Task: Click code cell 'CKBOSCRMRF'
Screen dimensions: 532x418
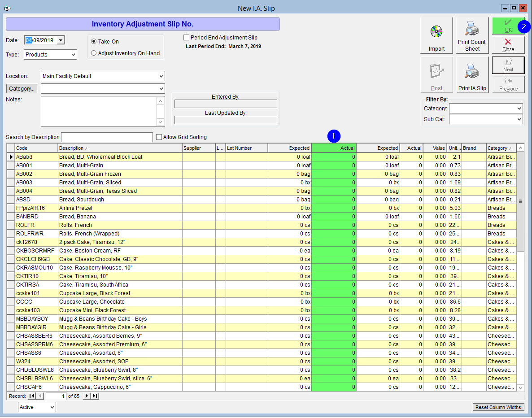Action: 36,250
